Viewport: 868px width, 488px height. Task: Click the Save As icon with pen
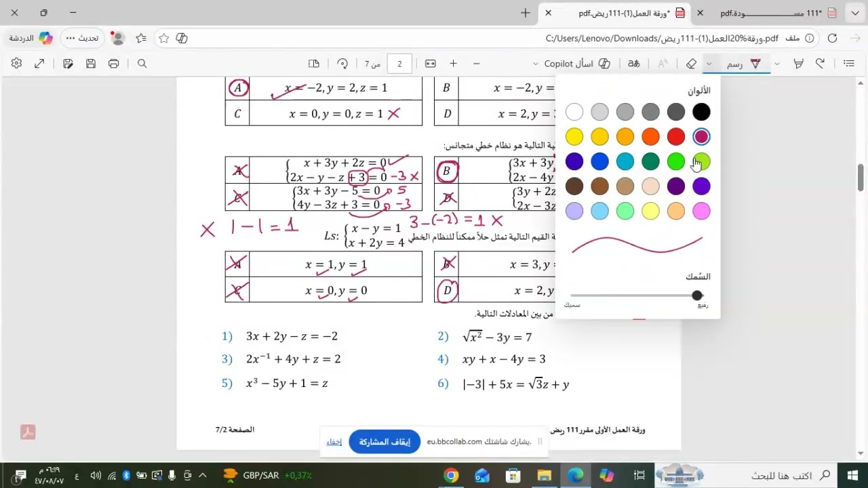[68, 64]
